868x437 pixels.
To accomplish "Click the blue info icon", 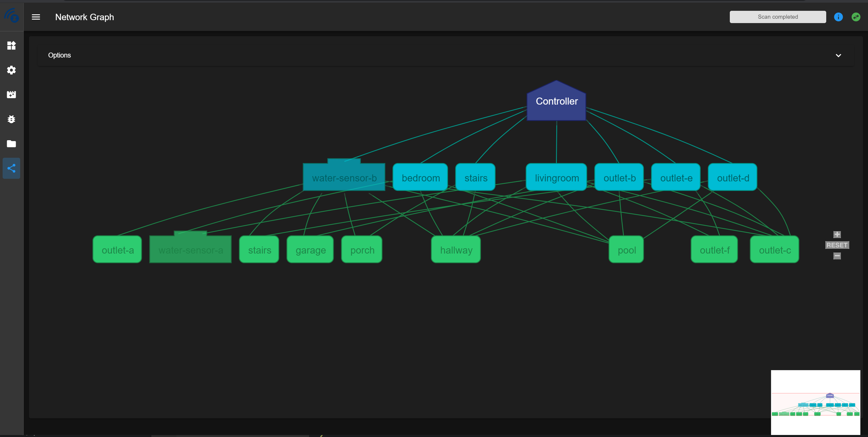I will (838, 17).
